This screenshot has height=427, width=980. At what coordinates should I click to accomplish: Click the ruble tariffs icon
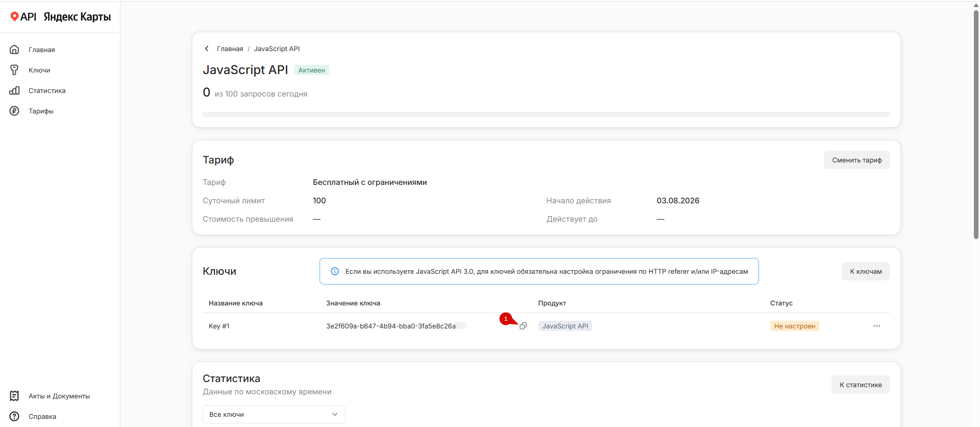coord(14,111)
